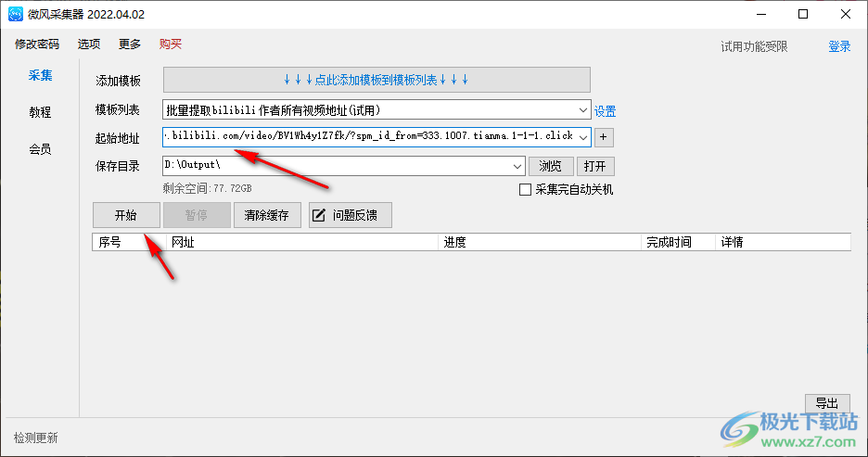The width and height of the screenshot is (868, 457).
Task: Click the 详情 column header
Action: pos(783,242)
